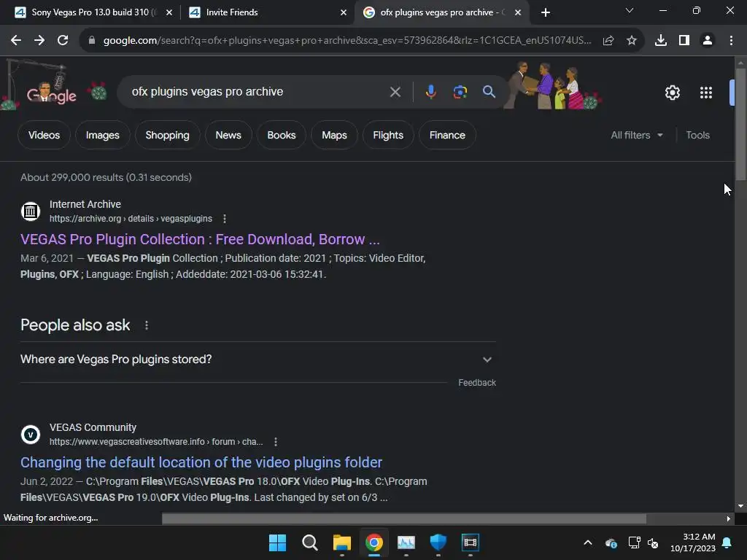Click inside the Google search field
Screen dimensions: 747x560
coord(258,91)
